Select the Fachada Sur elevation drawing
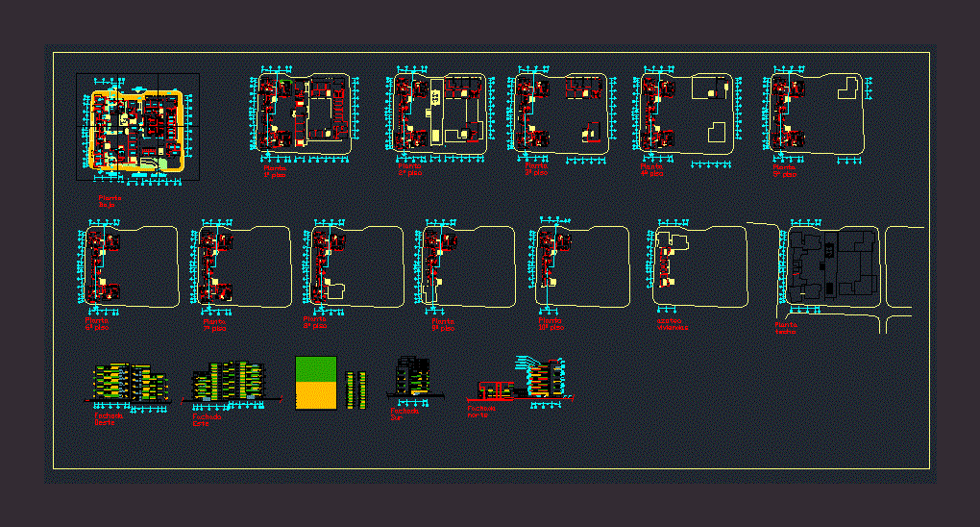The width and height of the screenshot is (980, 527). click(411, 378)
